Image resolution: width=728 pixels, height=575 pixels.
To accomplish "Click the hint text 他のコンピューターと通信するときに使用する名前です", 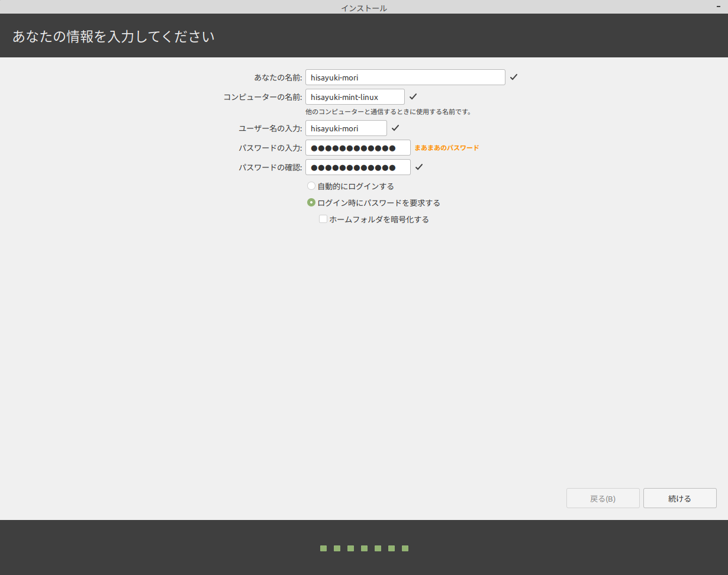I will click(x=388, y=111).
